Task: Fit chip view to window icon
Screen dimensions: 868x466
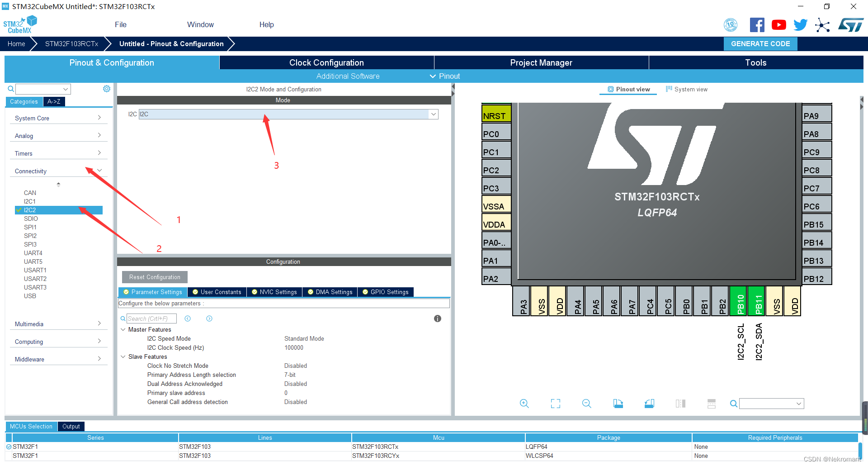Action: tap(556, 404)
